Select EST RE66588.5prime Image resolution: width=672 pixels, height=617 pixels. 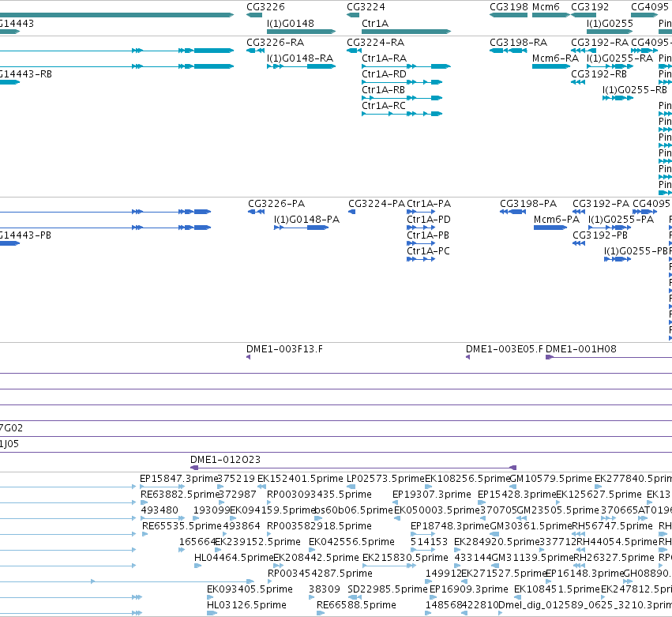(356, 605)
